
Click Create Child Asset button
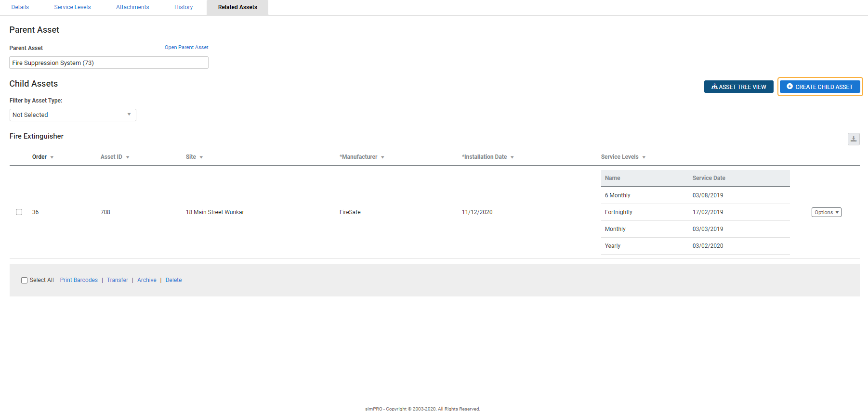point(819,87)
